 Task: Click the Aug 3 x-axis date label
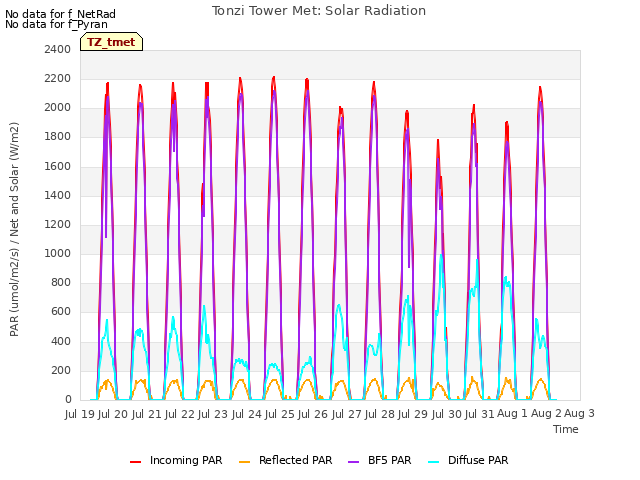pos(580,413)
